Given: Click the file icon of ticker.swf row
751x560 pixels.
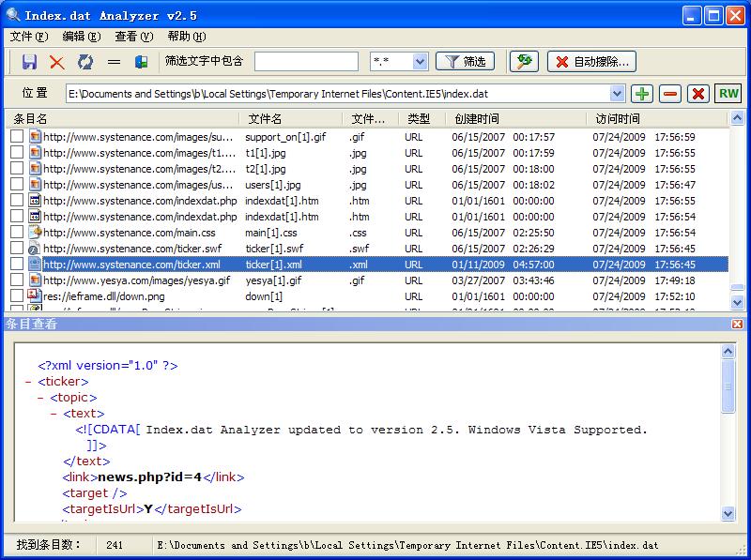Looking at the screenshot, I should tap(34, 249).
